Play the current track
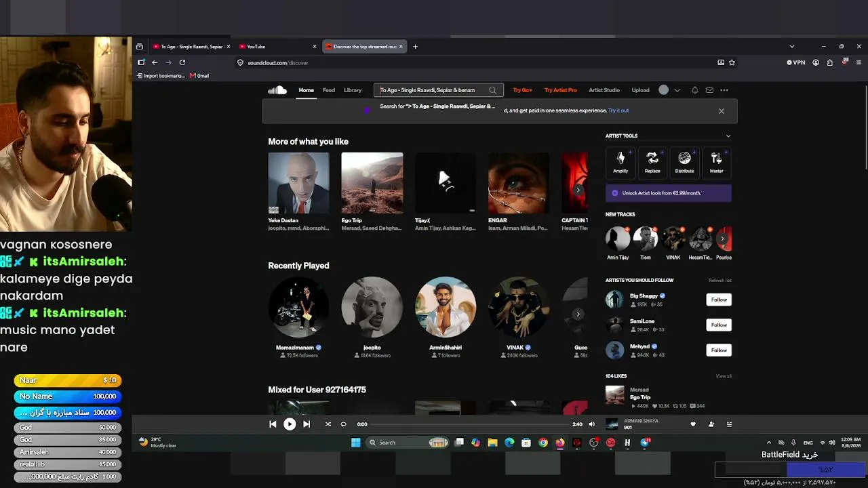 tap(290, 424)
